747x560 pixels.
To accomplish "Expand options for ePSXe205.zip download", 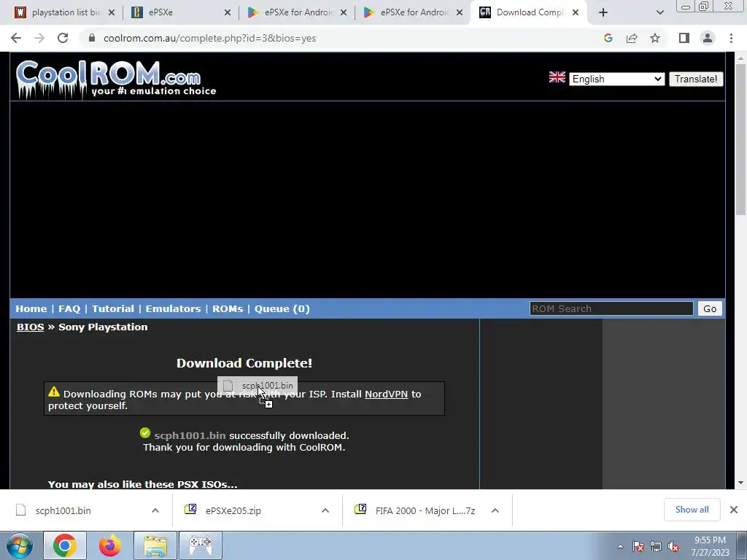I will point(325,510).
